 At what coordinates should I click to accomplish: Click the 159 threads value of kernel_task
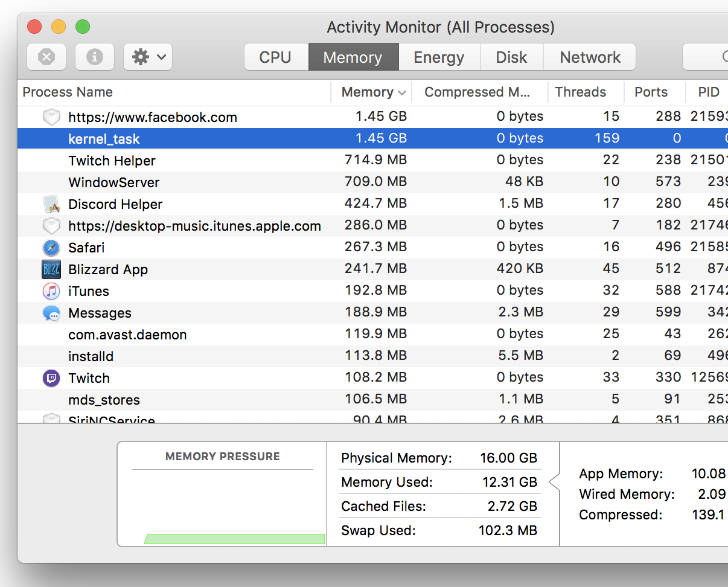click(607, 138)
